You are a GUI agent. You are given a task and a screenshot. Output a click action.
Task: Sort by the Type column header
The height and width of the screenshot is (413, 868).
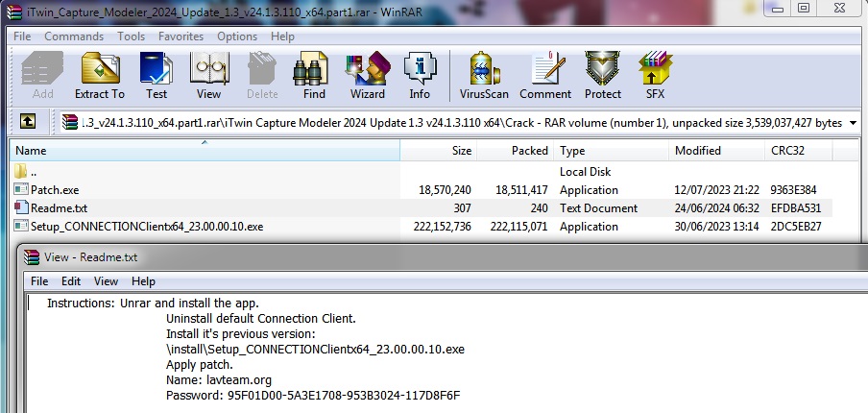(611, 151)
